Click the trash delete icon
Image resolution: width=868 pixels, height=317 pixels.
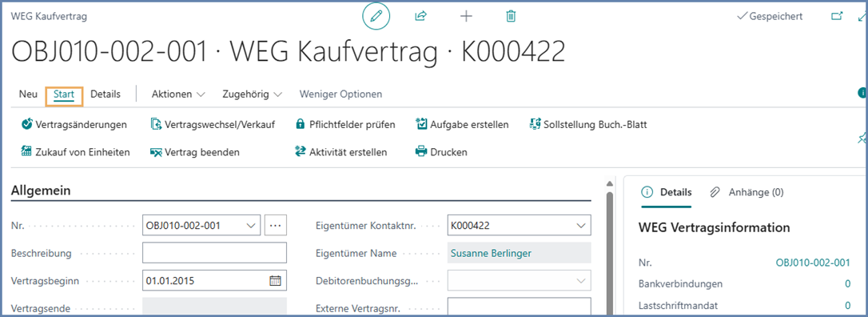511,17
